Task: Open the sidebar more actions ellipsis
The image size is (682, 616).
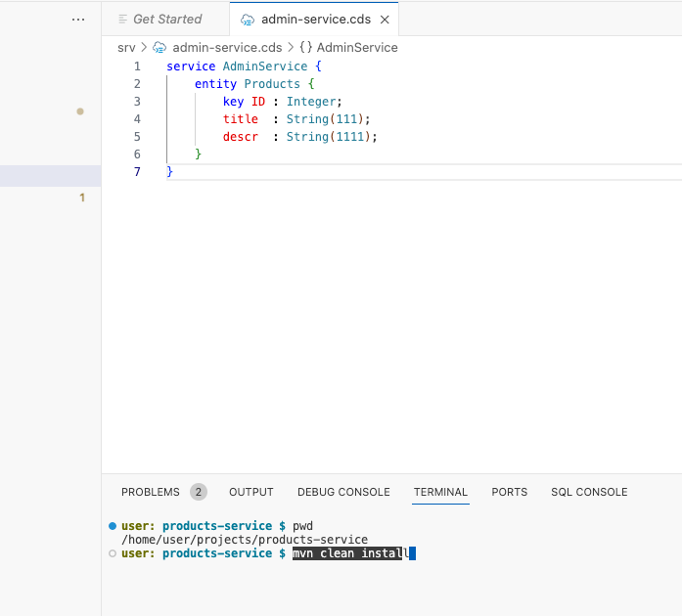Action: (x=78, y=20)
